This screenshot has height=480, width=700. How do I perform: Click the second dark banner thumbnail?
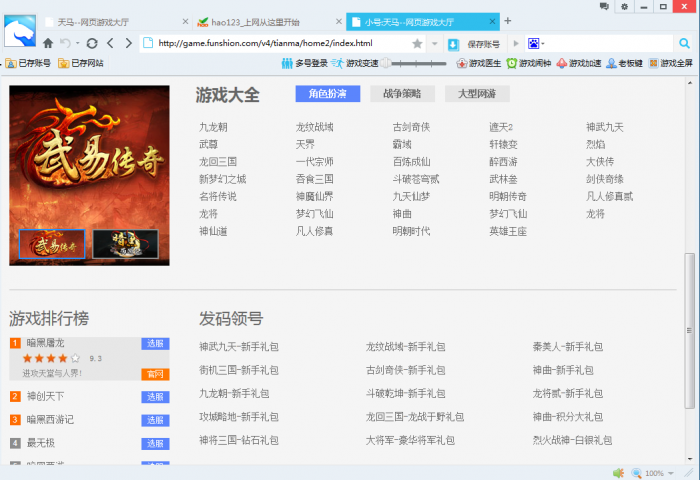coord(125,244)
